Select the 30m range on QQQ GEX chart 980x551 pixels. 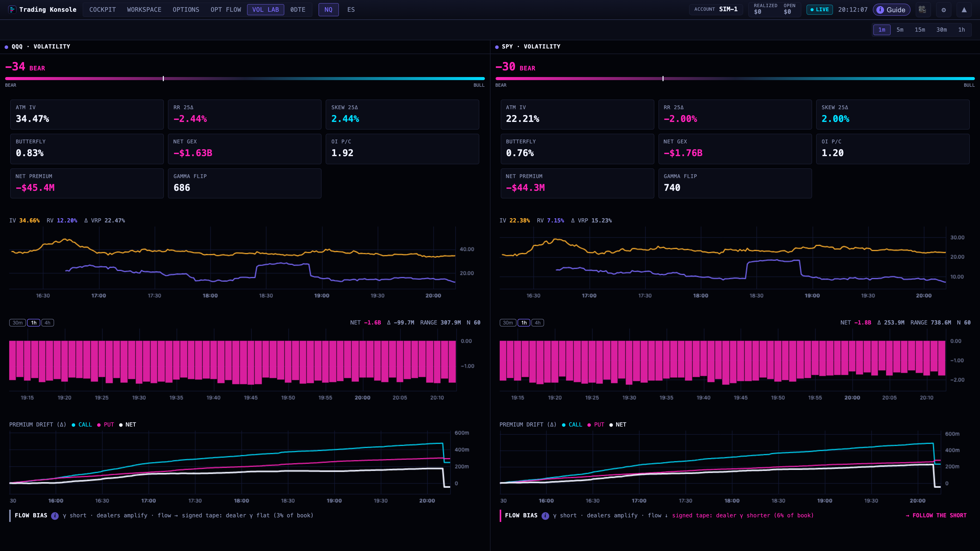click(x=18, y=323)
